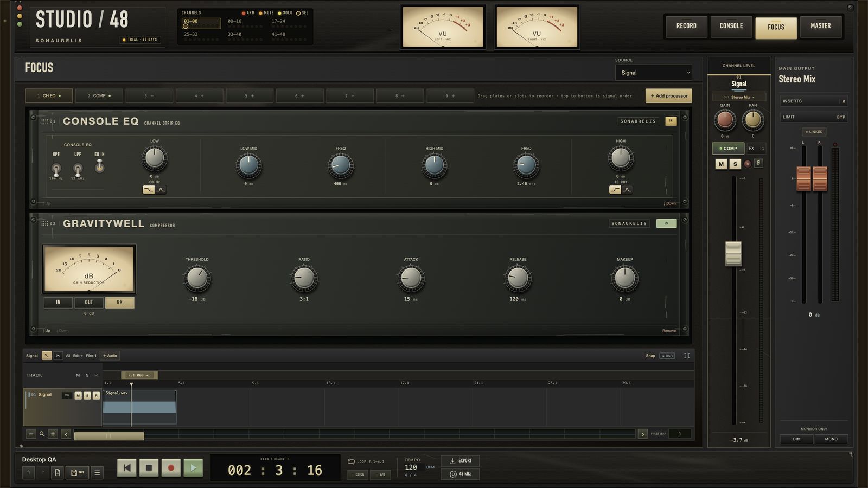Open the Source dropdown showing Signal
The width and height of the screenshot is (868, 488).
654,73
